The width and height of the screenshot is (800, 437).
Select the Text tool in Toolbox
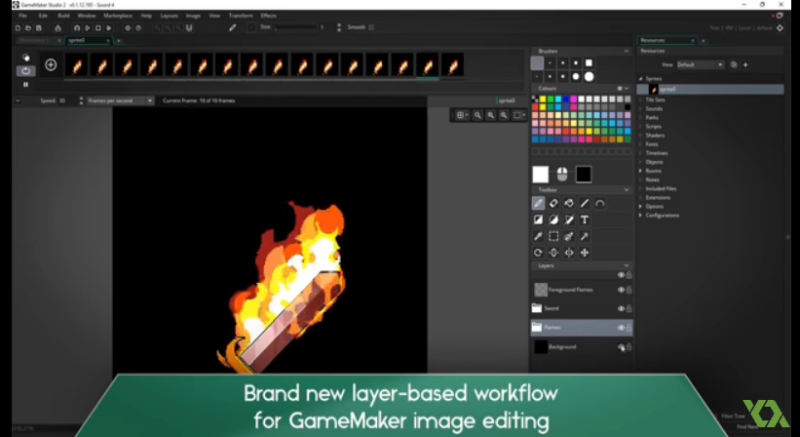[585, 220]
